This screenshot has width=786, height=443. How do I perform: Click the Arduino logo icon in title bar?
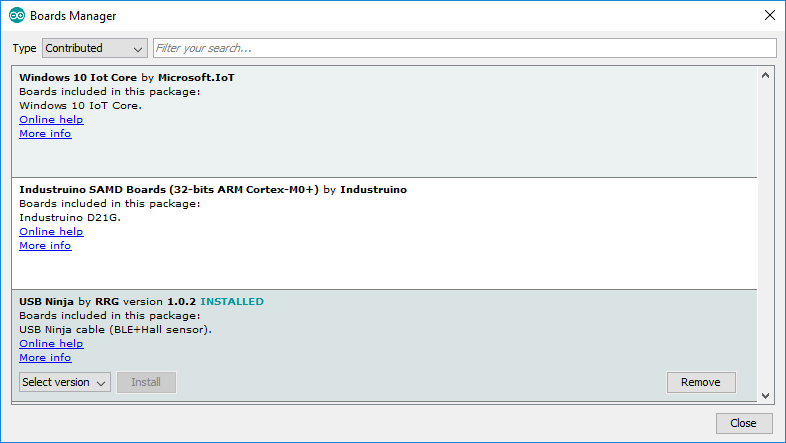[x=17, y=16]
